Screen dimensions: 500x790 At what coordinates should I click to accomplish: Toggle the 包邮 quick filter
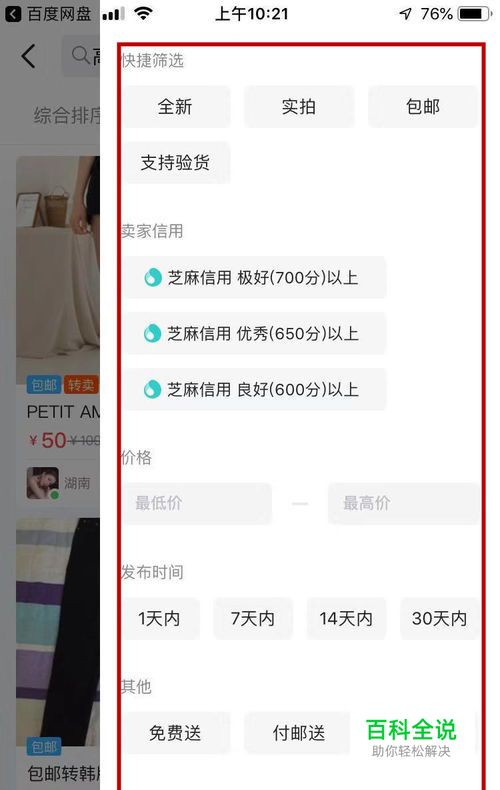point(423,106)
